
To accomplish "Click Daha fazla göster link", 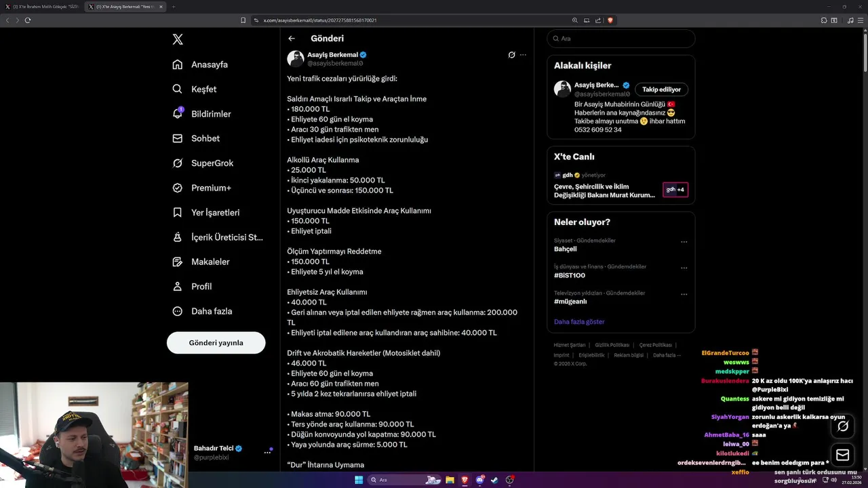I will [x=579, y=322].
